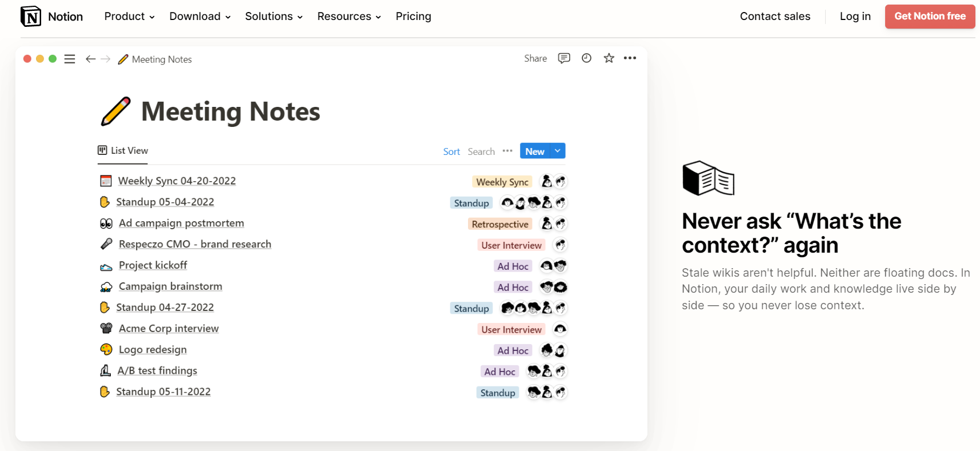Click Get Notion free button
The image size is (980, 451).
click(x=930, y=17)
